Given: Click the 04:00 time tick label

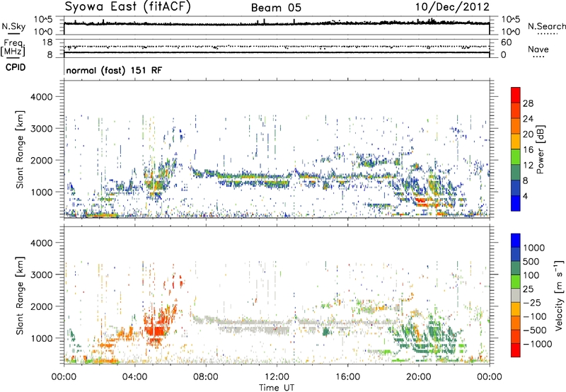Looking at the screenshot, I should (x=134, y=377).
